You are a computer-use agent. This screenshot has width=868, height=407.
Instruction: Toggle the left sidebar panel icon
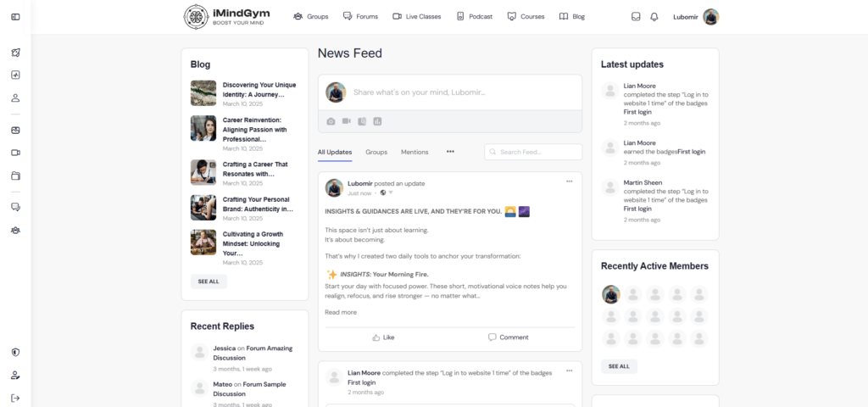(x=15, y=17)
